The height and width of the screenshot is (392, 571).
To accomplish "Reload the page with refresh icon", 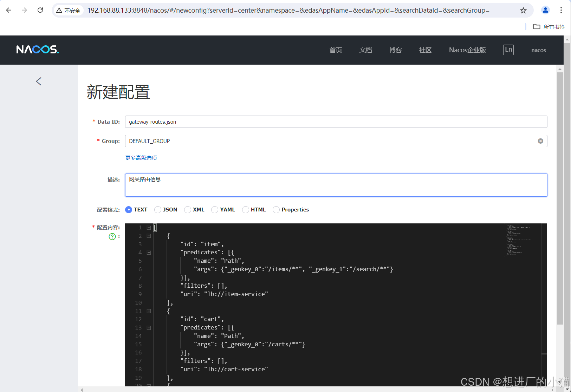I will click(40, 10).
